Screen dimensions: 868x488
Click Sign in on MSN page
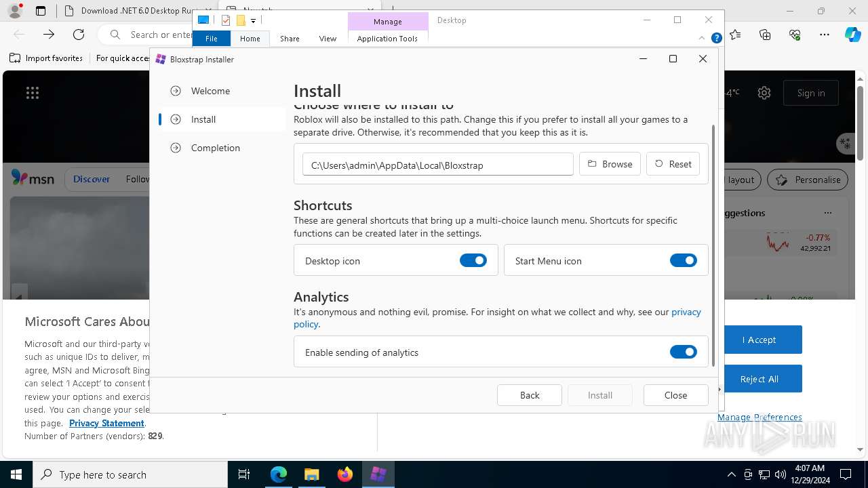[811, 93]
